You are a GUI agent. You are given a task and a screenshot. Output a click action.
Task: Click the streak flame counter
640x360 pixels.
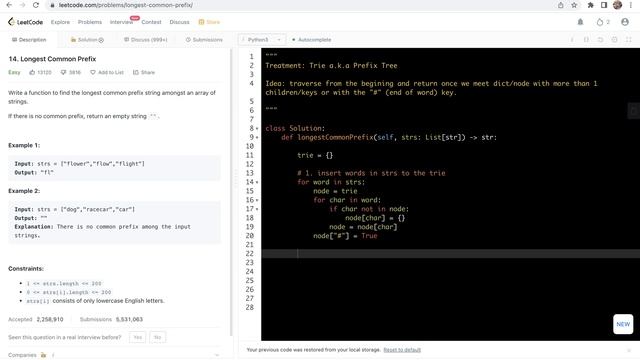[x=603, y=22]
